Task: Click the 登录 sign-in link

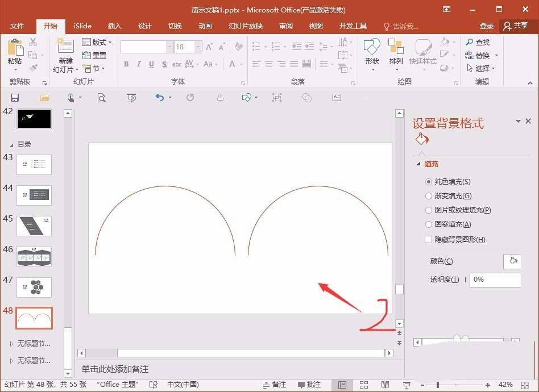Action: [487, 26]
